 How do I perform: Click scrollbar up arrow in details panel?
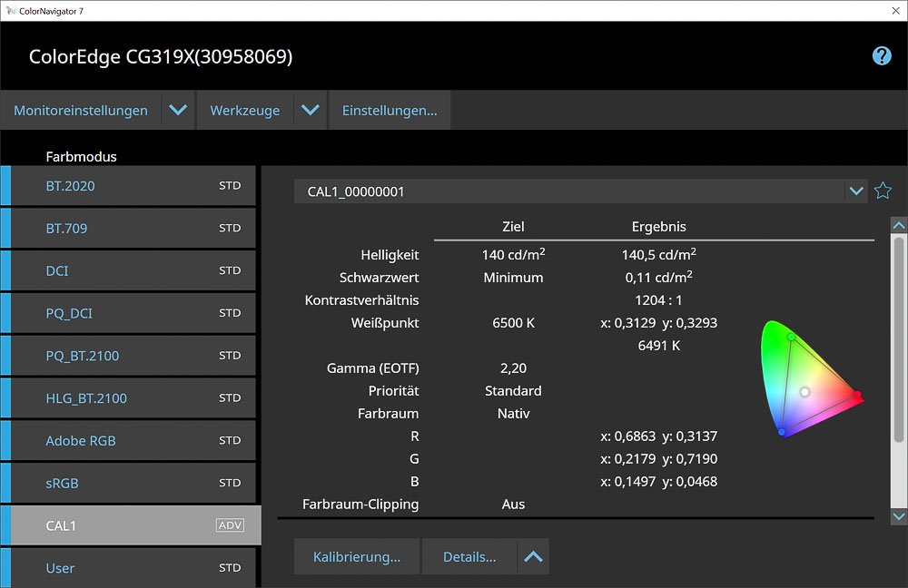coord(899,225)
